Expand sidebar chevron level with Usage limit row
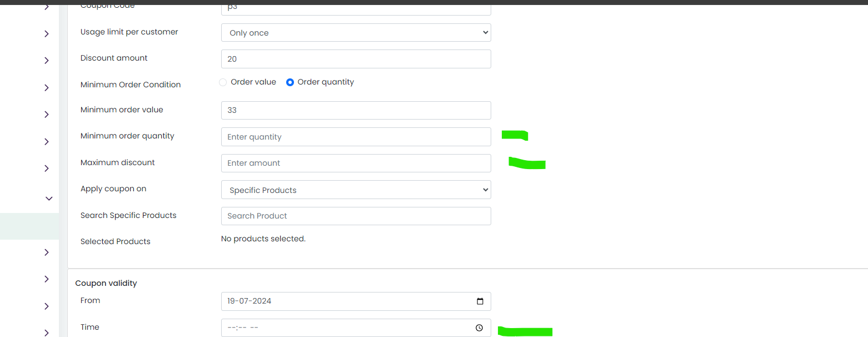The height and width of the screenshot is (337, 868). (x=47, y=34)
